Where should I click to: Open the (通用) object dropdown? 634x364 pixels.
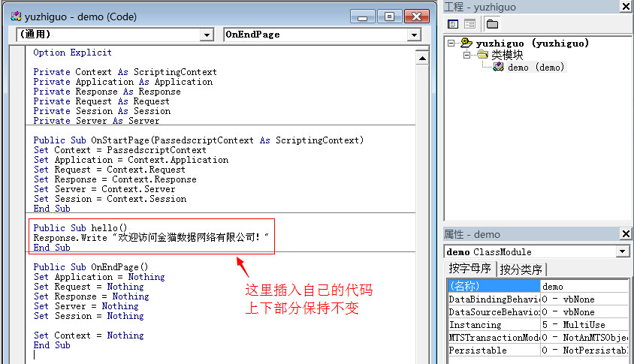[x=207, y=35]
